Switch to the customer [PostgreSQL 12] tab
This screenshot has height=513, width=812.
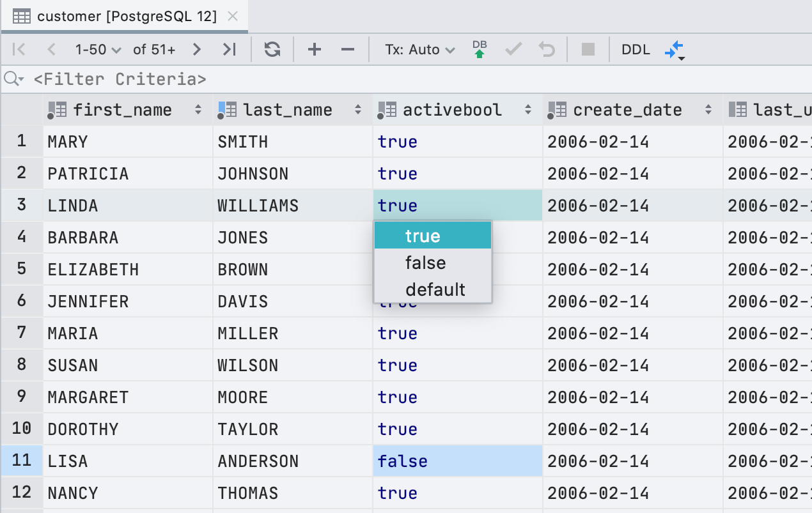[x=124, y=16]
